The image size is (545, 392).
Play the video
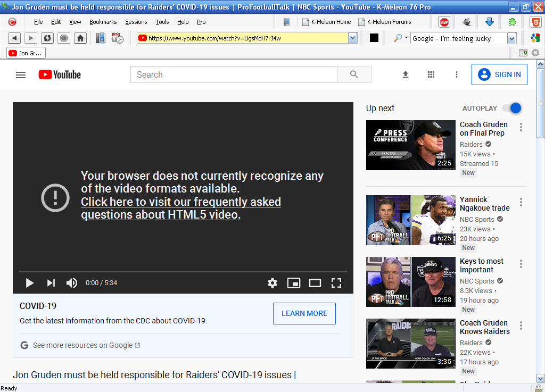(x=30, y=283)
